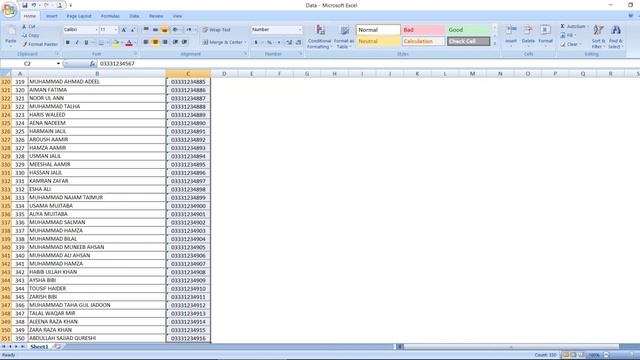This screenshot has width=640, height=360.
Task: Click the Increase Font Size icon
Action: [124, 30]
